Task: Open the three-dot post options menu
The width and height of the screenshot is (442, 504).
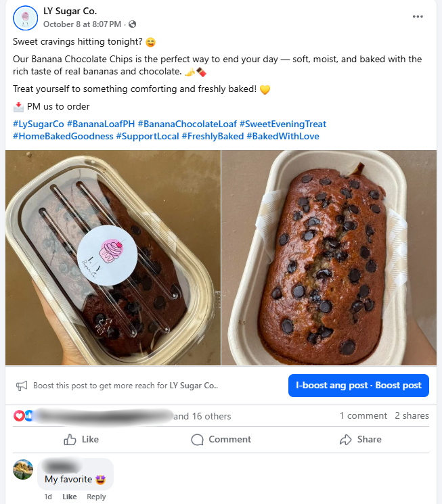Action: [x=418, y=17]
